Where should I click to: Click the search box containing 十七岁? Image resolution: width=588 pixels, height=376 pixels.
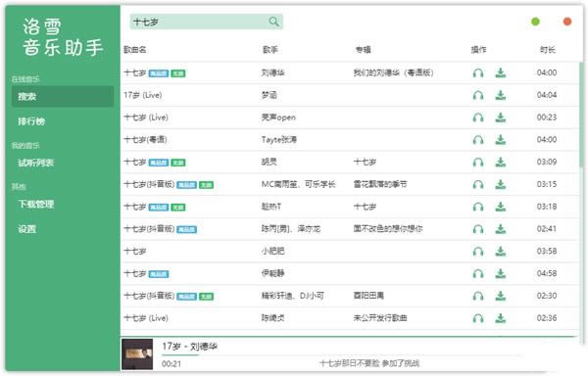[x=207, y=22]
